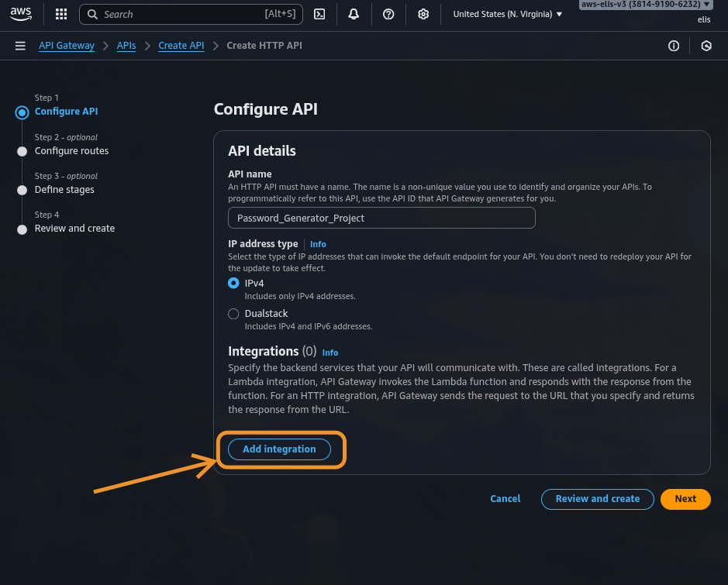Open the settings gear icon
This screenshot has width=728, height=585.
point(423,14)
